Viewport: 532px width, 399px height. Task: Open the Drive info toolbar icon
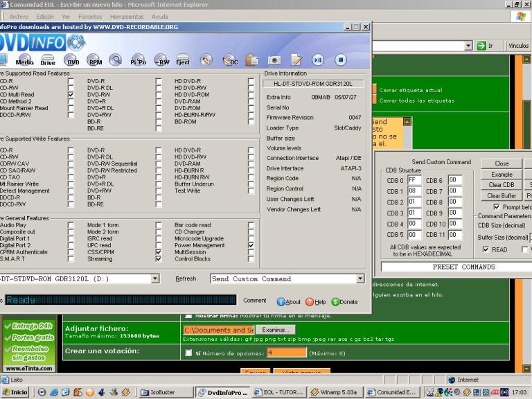[x=48, y=61]
